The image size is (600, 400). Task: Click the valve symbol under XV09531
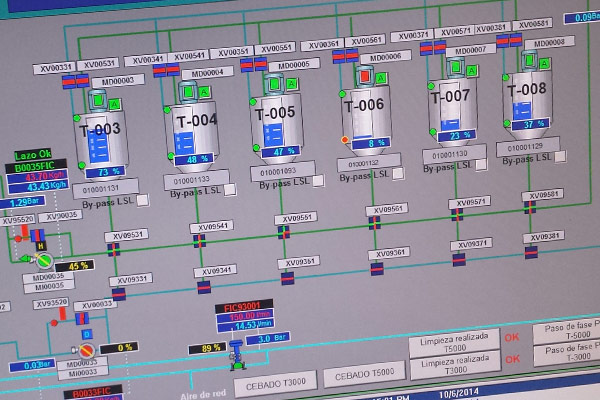coord(114,249)
